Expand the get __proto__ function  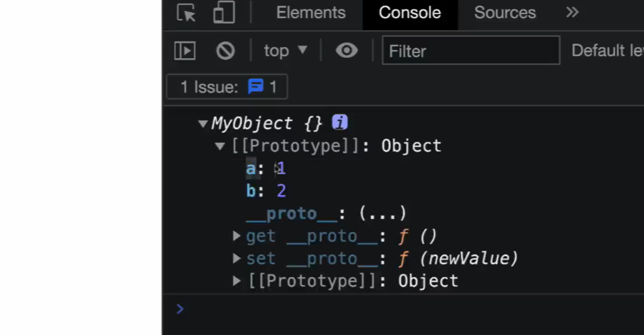click(236, 236)
